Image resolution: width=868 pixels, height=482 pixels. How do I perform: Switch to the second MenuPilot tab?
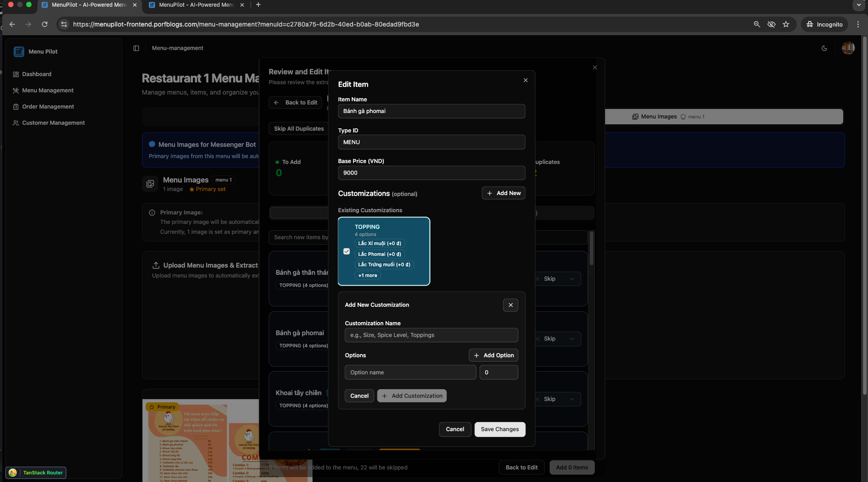(196, 5)
